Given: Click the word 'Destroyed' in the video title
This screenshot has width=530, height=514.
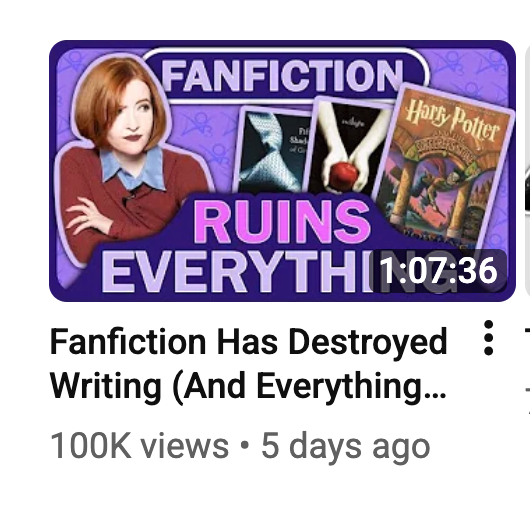Looking at the screenshot, I should [368, 341].
